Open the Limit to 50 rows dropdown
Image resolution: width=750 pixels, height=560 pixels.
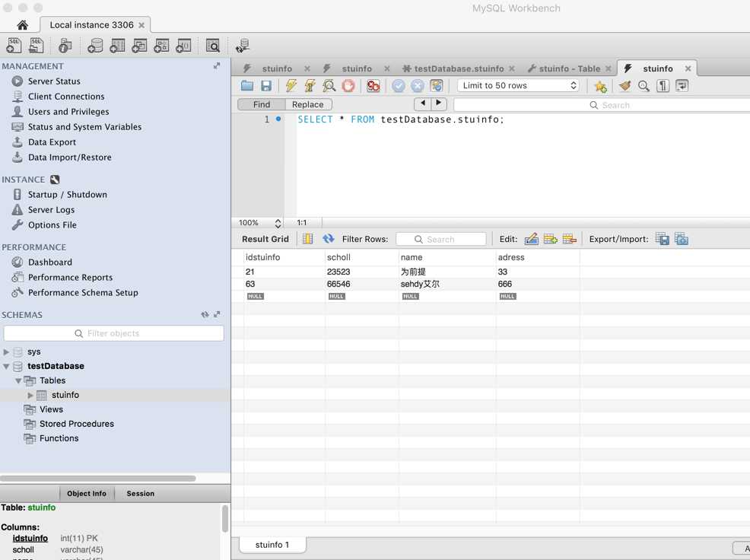[519, 86]
